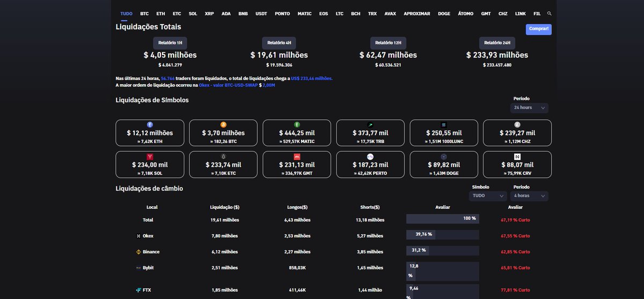Open the search magnifier icon
644x299 pixels.
[549, 13]
